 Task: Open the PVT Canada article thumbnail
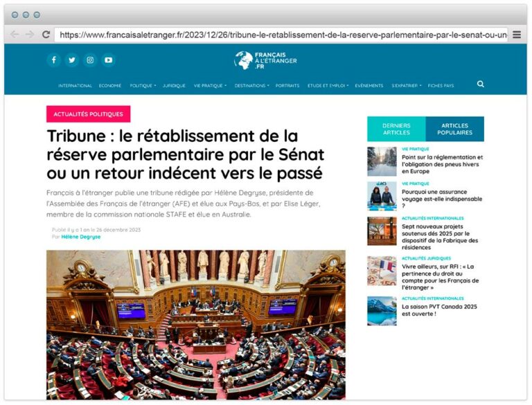[382, 311]
